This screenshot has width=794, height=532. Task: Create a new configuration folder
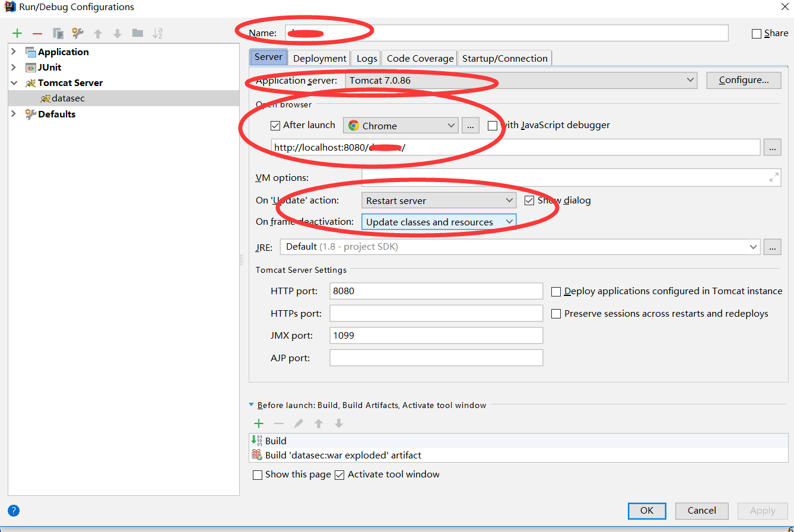137,33
